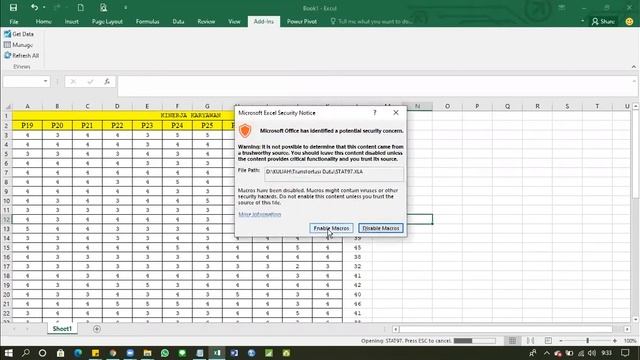Click the Undo arrow icon
The height and width of the screenshot is (360, 640).
click(34, 7)
